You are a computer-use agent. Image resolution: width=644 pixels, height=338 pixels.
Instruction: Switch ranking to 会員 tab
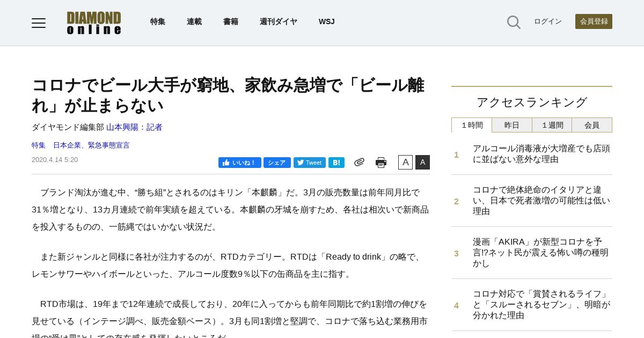point(592,125)
